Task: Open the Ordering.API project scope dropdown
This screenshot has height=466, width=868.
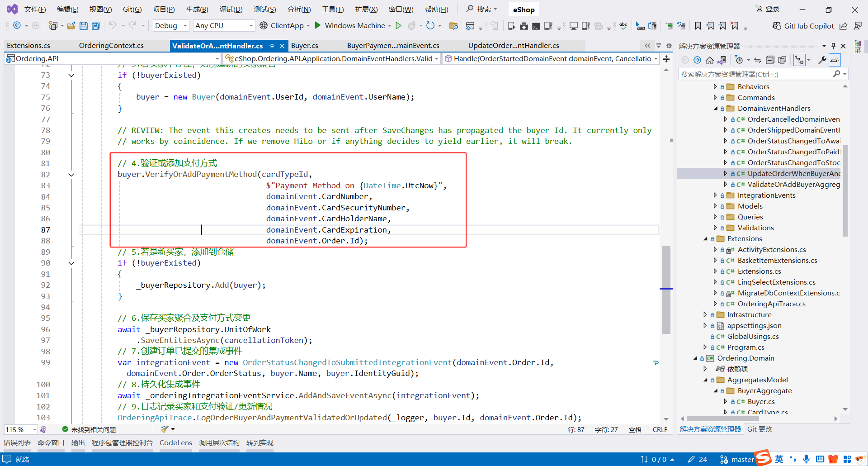Action: (113, 58)
